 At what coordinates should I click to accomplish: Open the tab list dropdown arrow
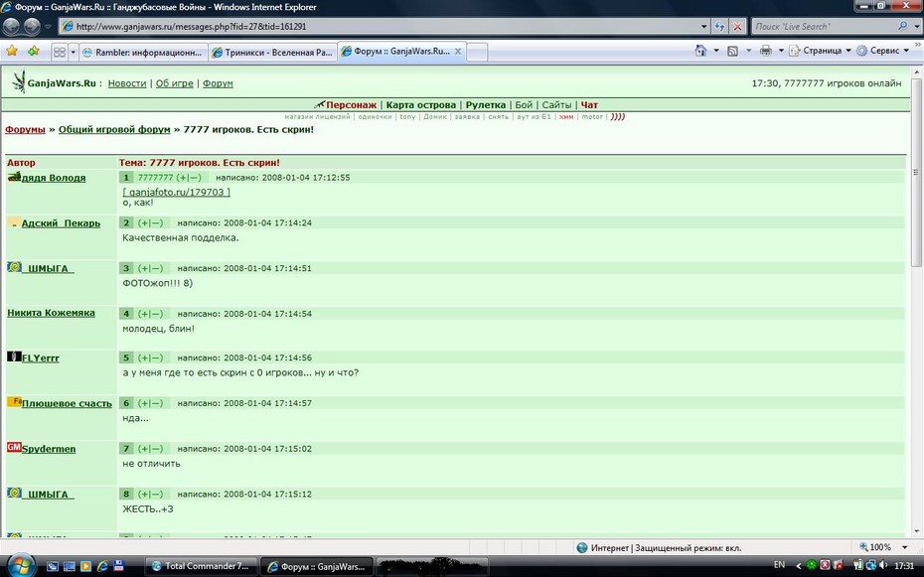click(74, 53)
